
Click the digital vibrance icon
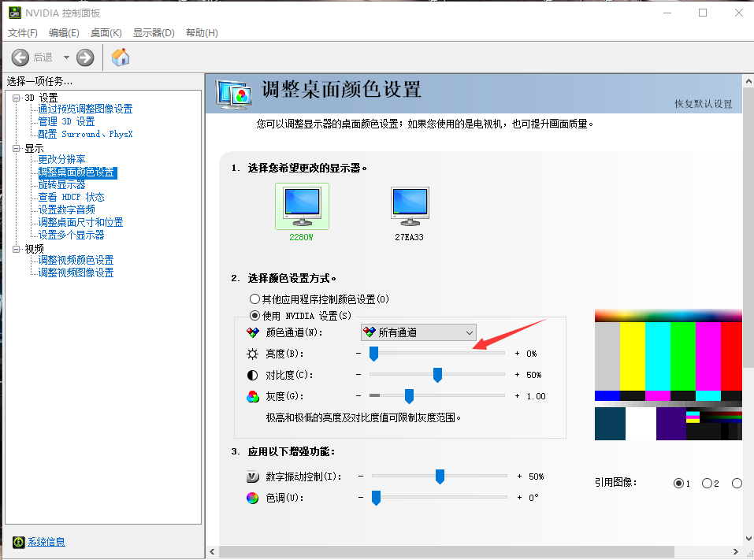252,477
